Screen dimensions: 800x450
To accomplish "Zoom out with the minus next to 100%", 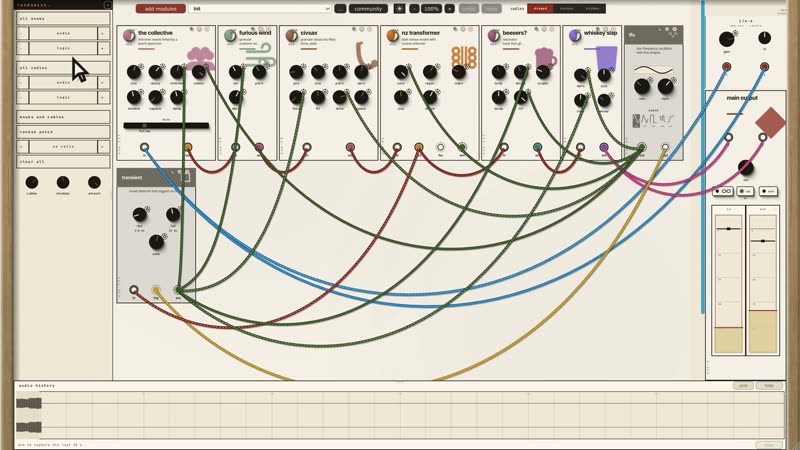I will tap(414, 9).
